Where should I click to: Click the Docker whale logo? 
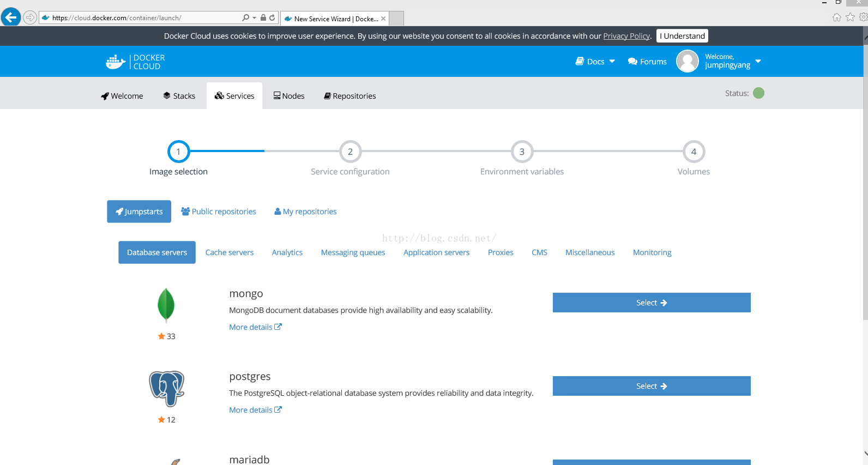[116, 62]
